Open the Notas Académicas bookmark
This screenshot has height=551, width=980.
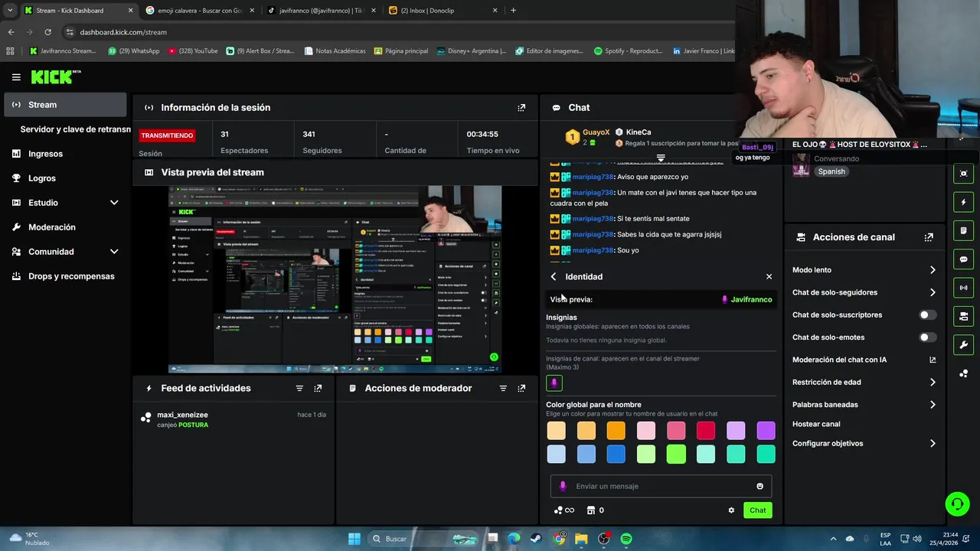(335, 51)
